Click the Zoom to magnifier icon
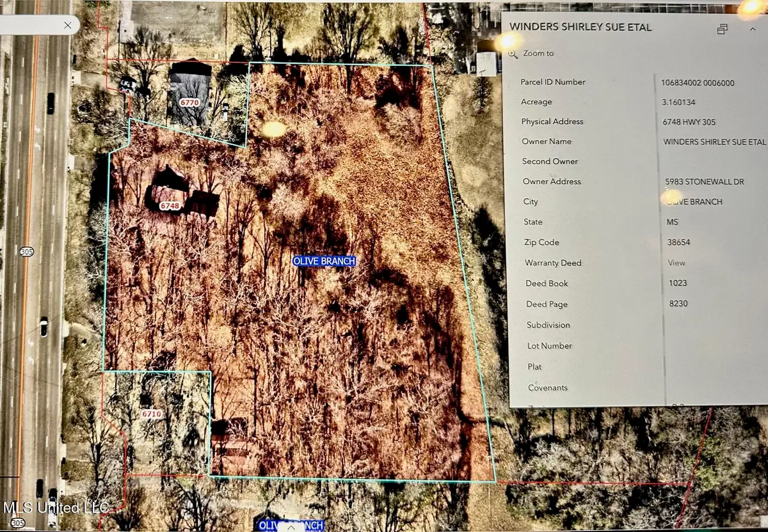 point(513,54)
